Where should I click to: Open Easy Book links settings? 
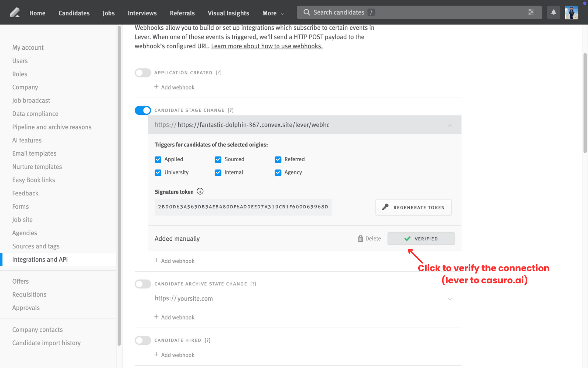[x=33, y=180]
